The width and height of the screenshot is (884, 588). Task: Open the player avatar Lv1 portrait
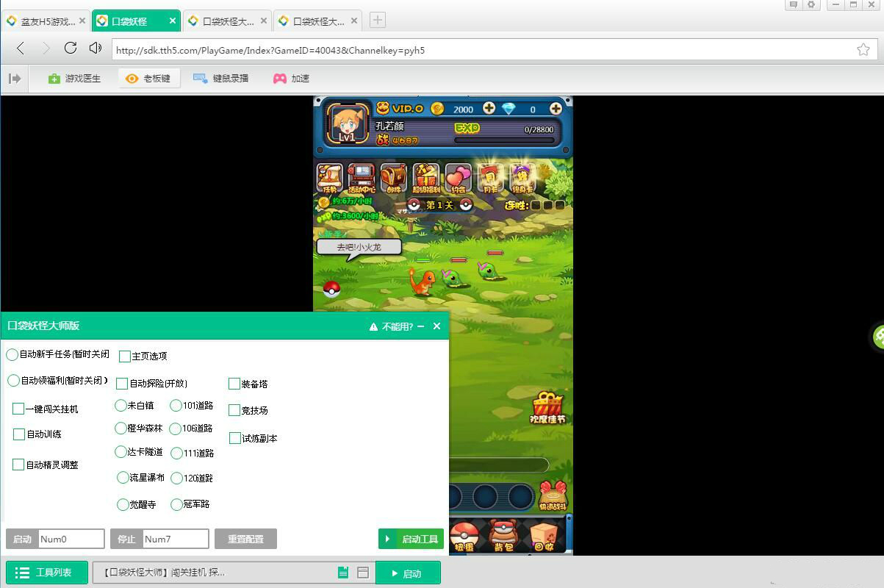[x=347, y=124]
